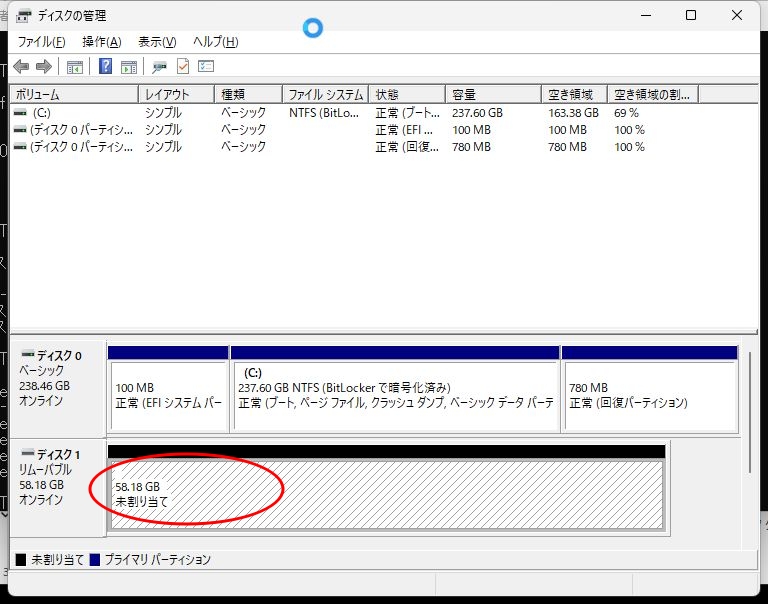Minimize the ディスクの管理 window

coord(646,16)
